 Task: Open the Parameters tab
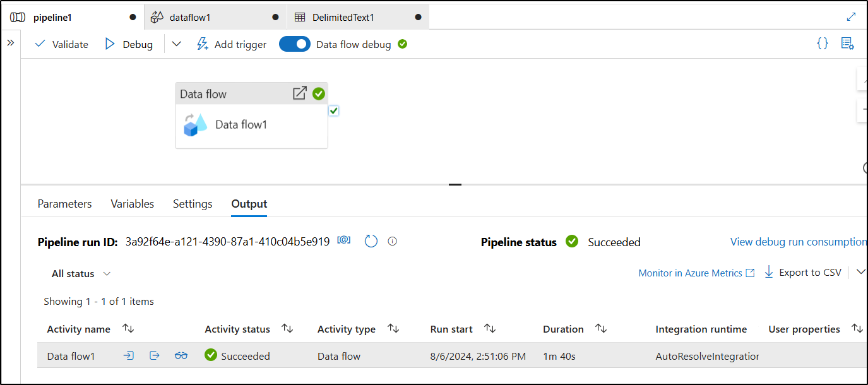tap(64, 204)
